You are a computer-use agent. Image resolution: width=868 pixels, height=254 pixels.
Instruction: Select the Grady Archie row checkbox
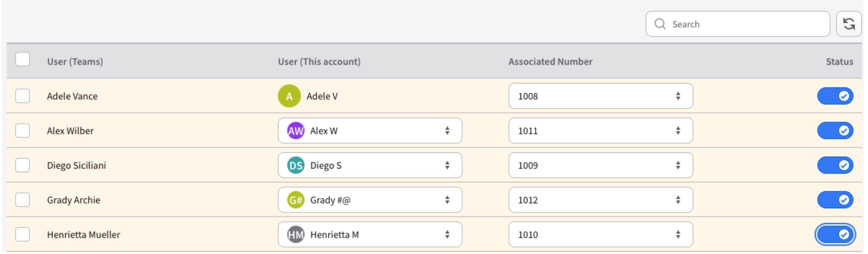click(22, 200)
